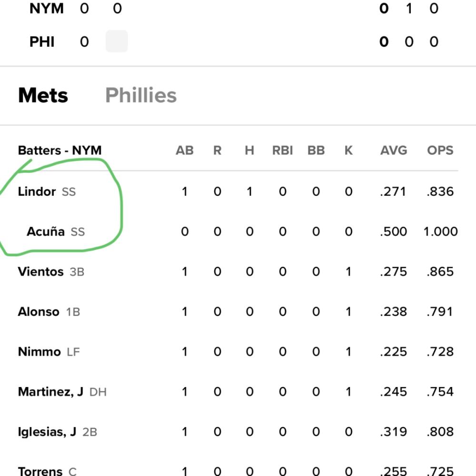
Task: Click the K strikeouts column header
Action: tap(348, 150)
